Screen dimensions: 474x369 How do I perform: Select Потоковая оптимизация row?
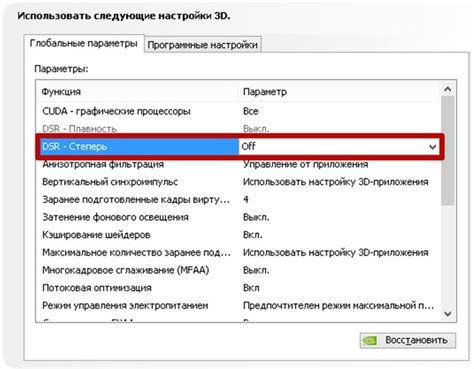pyautogui.click(x=239, y=288)
